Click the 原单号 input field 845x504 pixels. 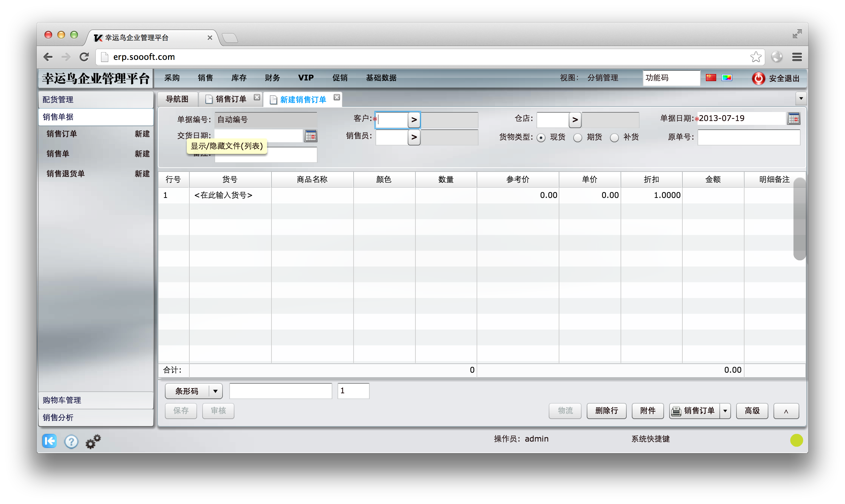(748, 137)
